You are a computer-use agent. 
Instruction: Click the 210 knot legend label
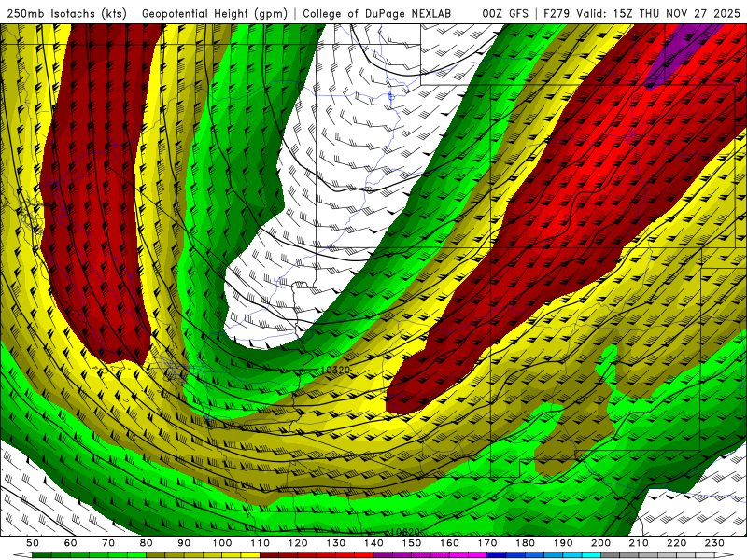click(639, 543)
